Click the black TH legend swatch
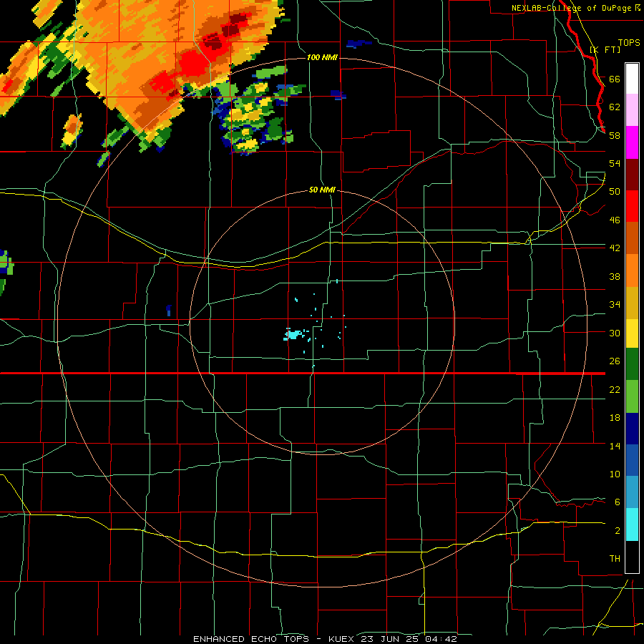The height and width of the screenshot is (644, 644). [x=632, y=557]
